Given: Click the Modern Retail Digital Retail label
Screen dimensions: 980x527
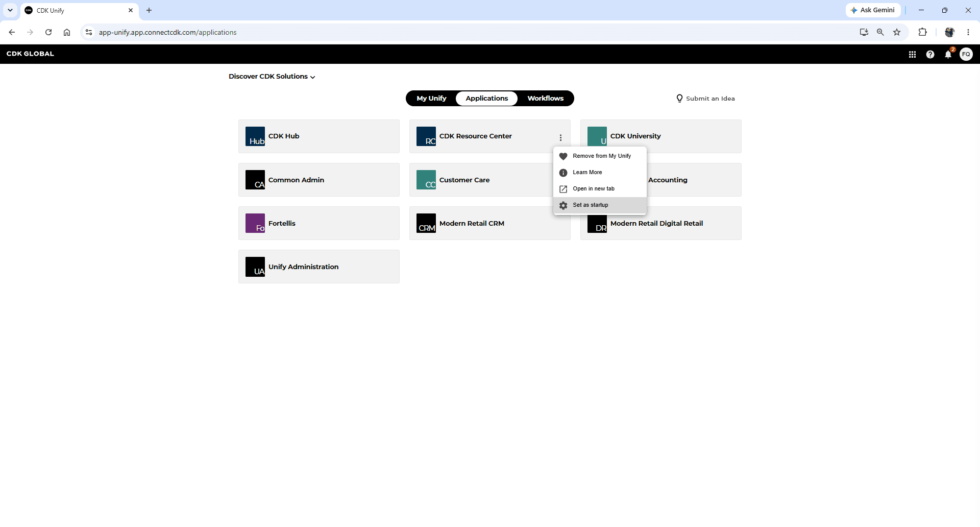Looking at the screenshot, I should (656, 223).
